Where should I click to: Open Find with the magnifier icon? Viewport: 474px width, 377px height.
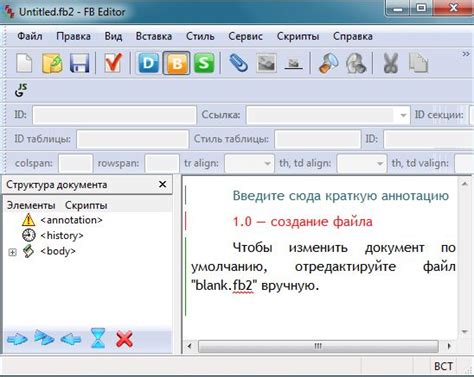(328, 63)
